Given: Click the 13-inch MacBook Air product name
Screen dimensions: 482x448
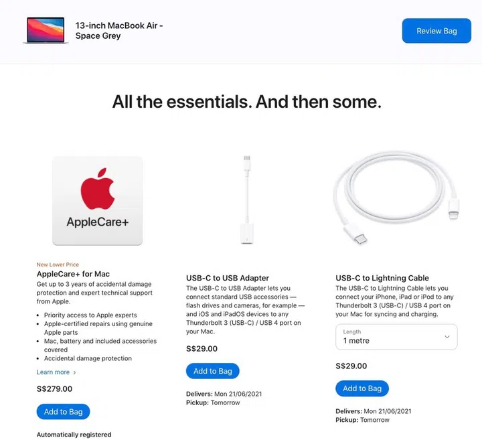Looking at the screenshot, I should coord(119,31).
